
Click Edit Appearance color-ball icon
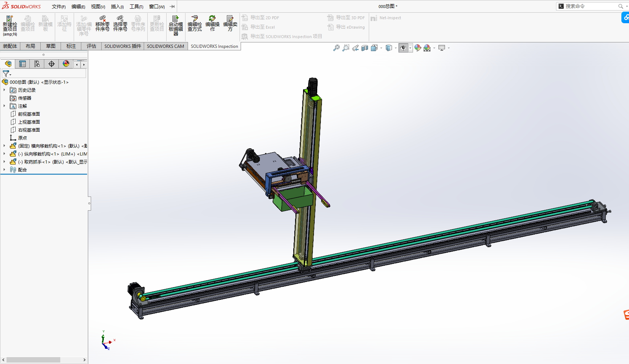click(418, 48)
